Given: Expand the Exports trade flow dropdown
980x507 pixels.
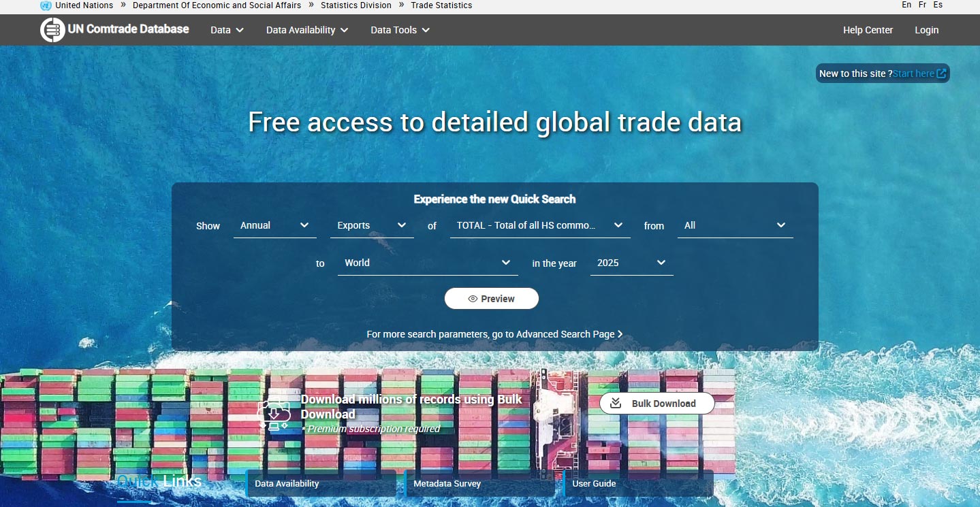Looking at the screenshot, I should (372, 225).
